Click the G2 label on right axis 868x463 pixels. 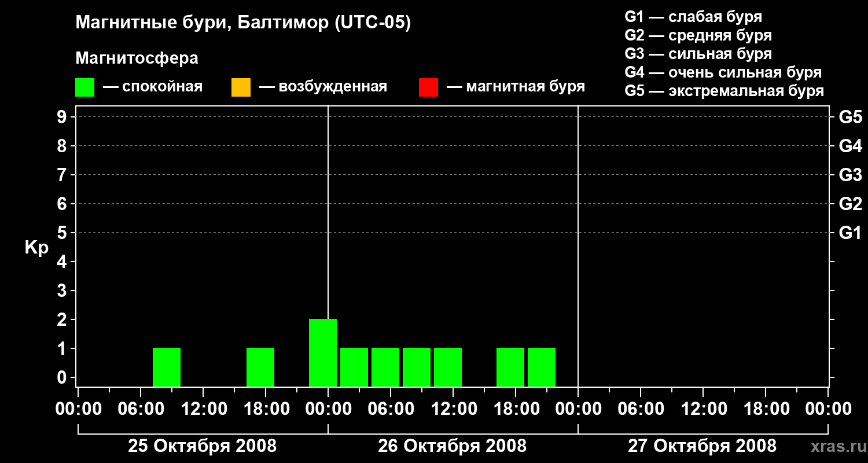(x=851, y=204)
